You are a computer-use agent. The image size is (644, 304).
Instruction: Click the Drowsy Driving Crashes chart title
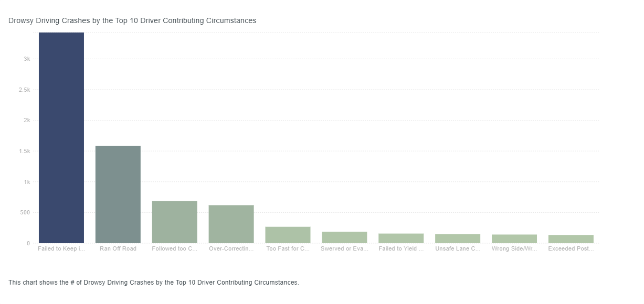tap(132, 21)
